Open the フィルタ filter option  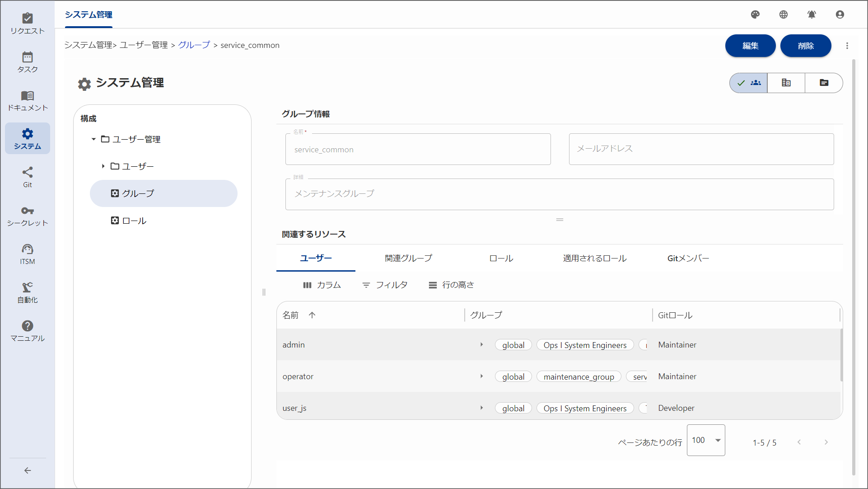(385, 285)
